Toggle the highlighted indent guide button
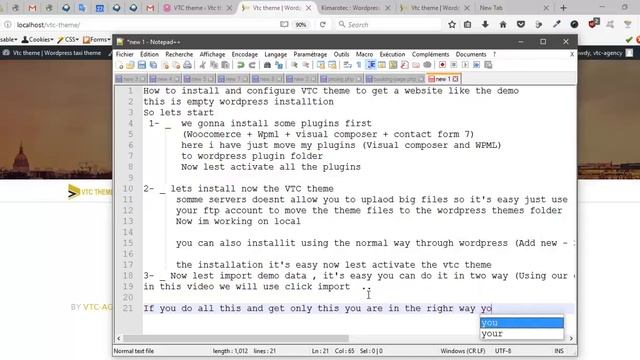 pos(371,65)
